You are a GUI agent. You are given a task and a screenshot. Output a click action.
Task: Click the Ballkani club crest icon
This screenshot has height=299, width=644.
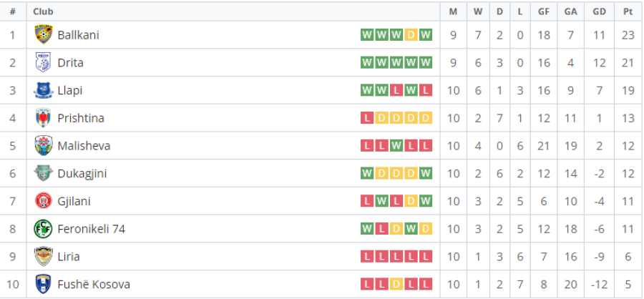pos(43,35)
